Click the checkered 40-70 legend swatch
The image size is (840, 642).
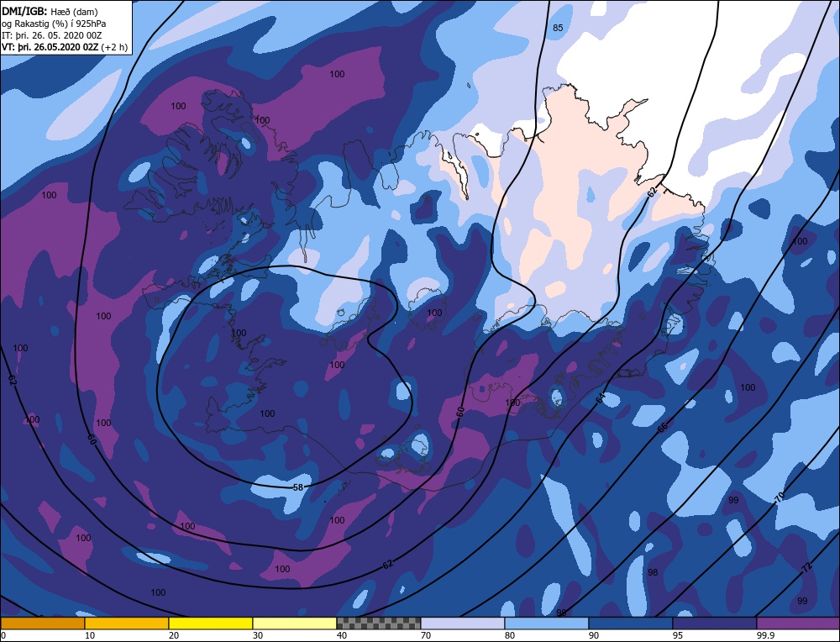click(x=379, y=624)
